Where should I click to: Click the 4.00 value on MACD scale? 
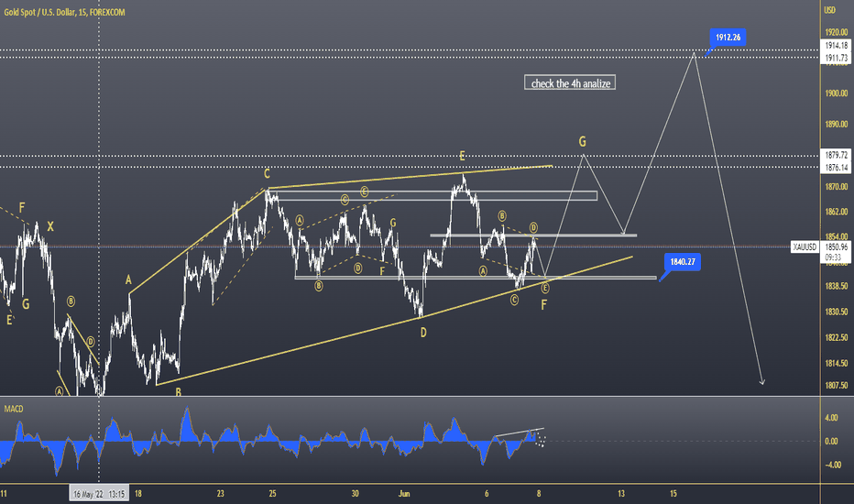831,418
